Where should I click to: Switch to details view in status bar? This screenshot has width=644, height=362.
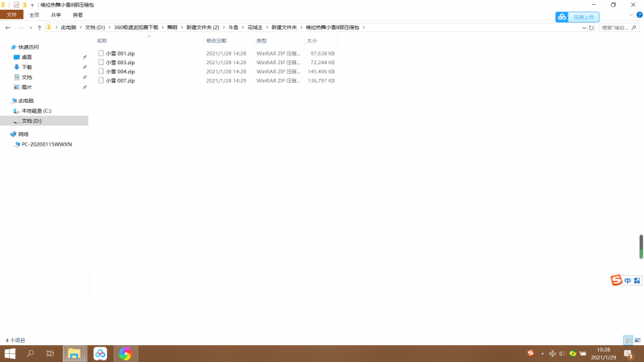pyautogui.click(x=628, y=340)
